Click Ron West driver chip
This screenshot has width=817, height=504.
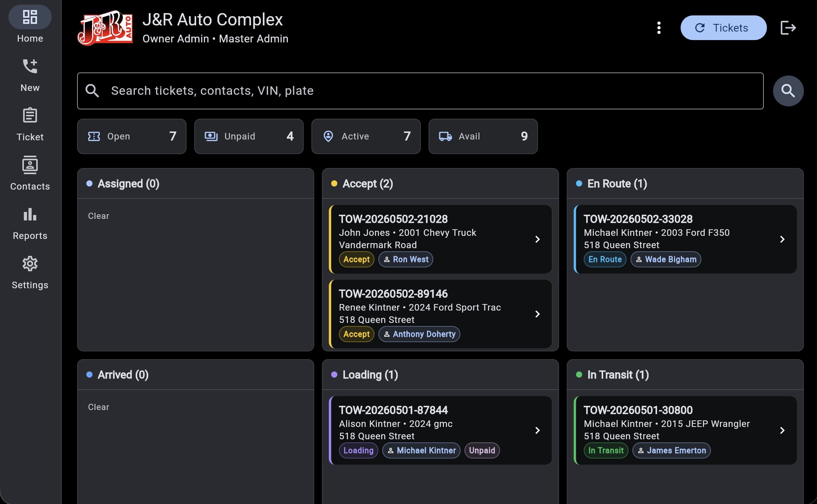[406, 259]
